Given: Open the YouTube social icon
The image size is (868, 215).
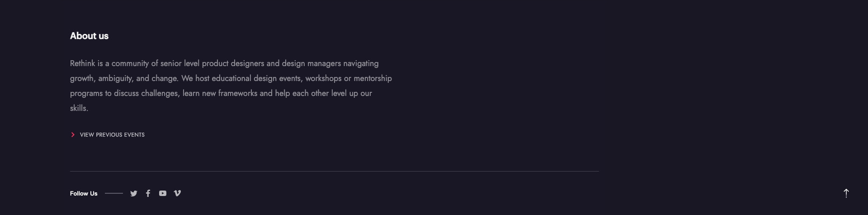Looking at the screenshot, I should click(x=163, y=193).
